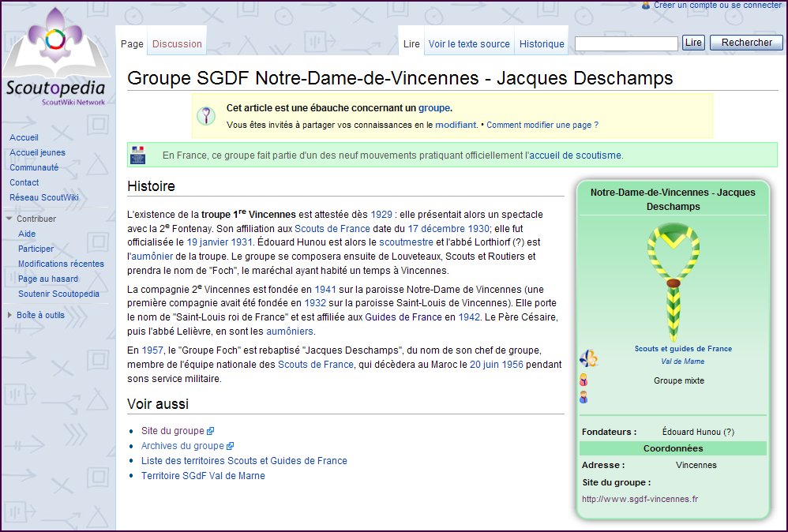Switch to the Discussion tab
Image resolution: width=788 pixels, height=532 pixels.
pyautogui.click(x=177, y=44)
